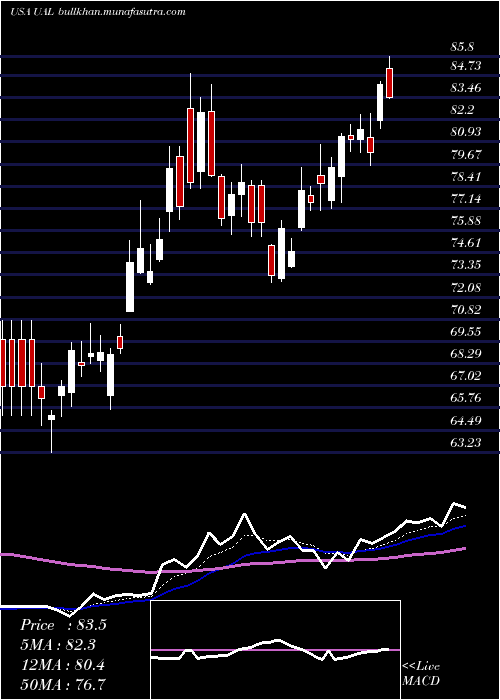Screen dimensions: 500x700
Task: Click the 82.2 price axis label
Action: click(462, 110)
